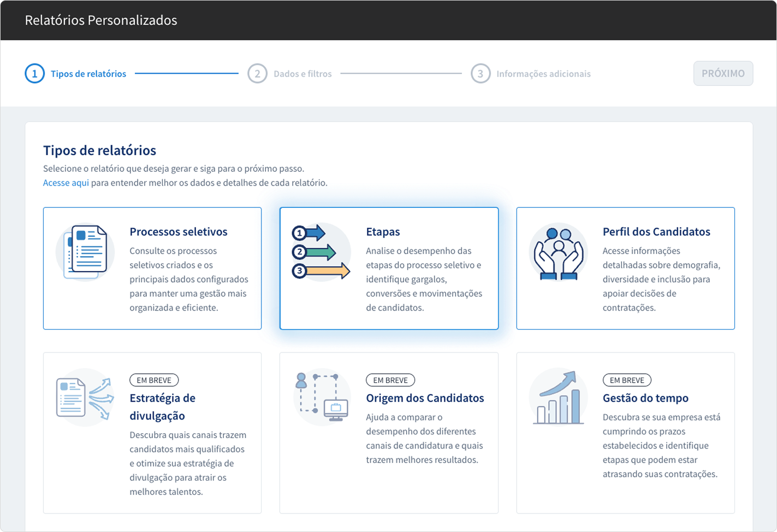Go to Informações adicionais step

(x=543, y=74)
